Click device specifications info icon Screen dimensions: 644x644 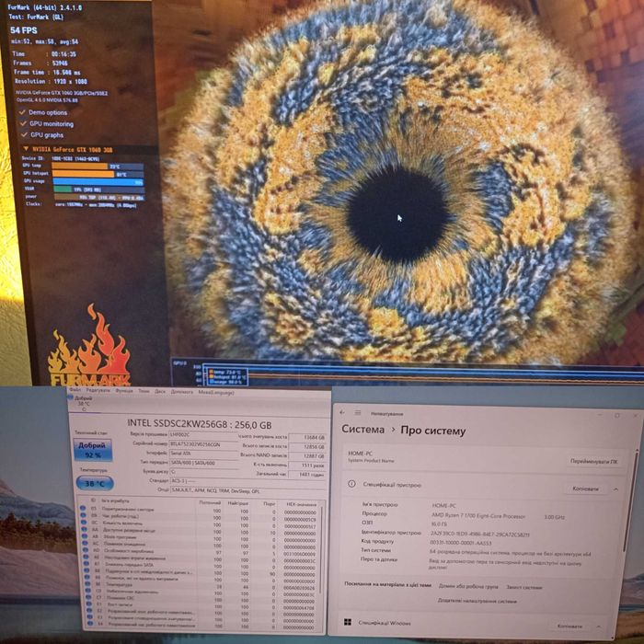(x=351, y=484)
